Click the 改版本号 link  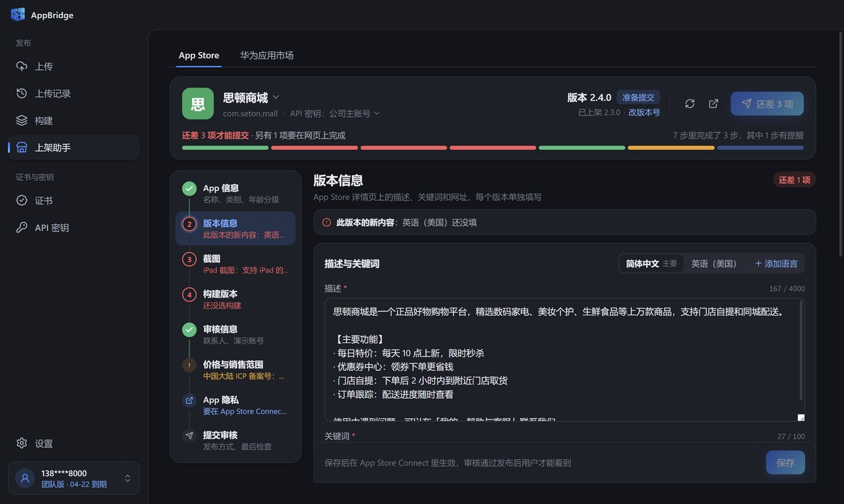pyautogui.click(x=644, y=112)
